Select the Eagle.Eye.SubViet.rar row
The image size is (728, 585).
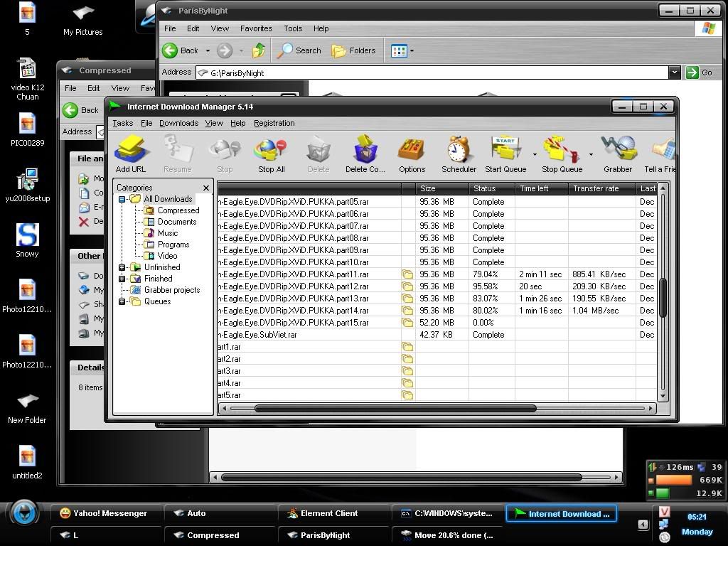[437, 335]
